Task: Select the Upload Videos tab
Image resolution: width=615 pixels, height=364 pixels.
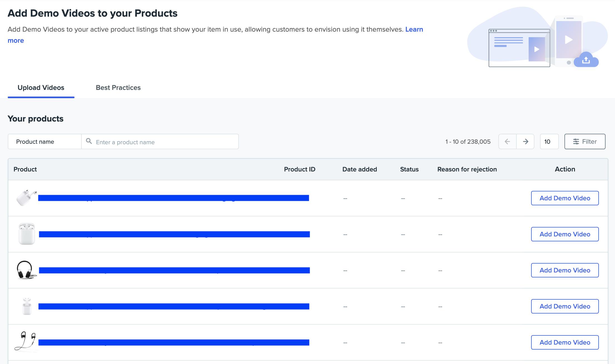Action: [41, 88]
